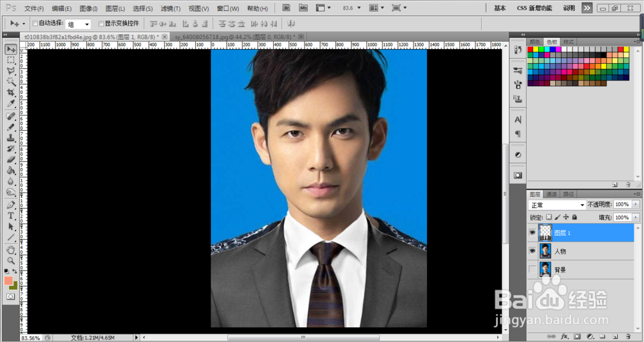Show the 背景 layer visibility box
The image size is (644, 342).
click(x=533, y=269)
